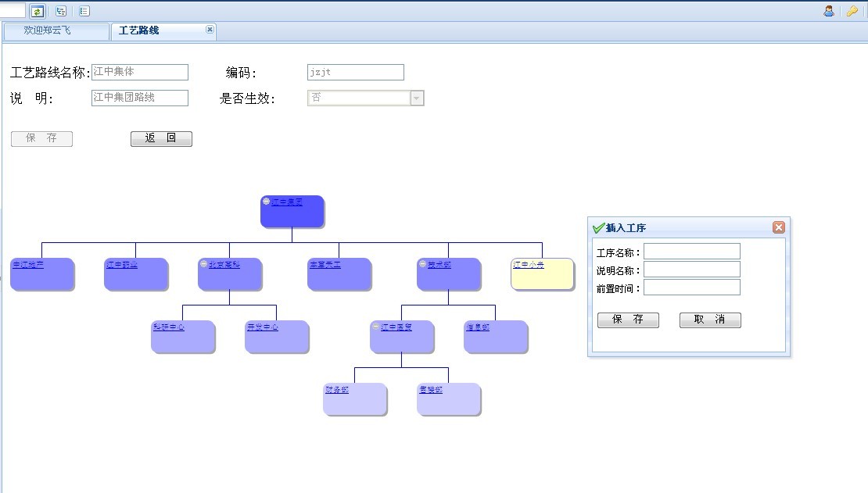Collapse the 技术部 node
The width and height of the screenshot is (868, 493).
click(x=423, y=264)
